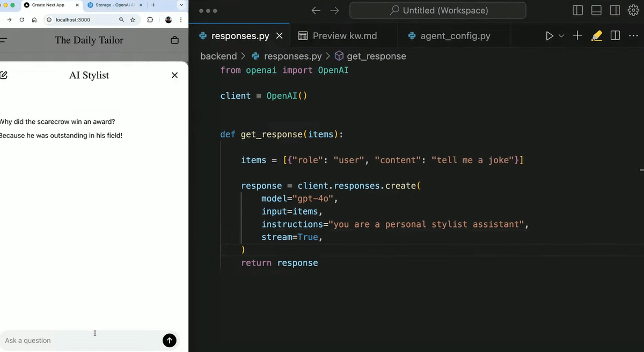Open the shopping bag on The Daily Tailor

point(174,40)
